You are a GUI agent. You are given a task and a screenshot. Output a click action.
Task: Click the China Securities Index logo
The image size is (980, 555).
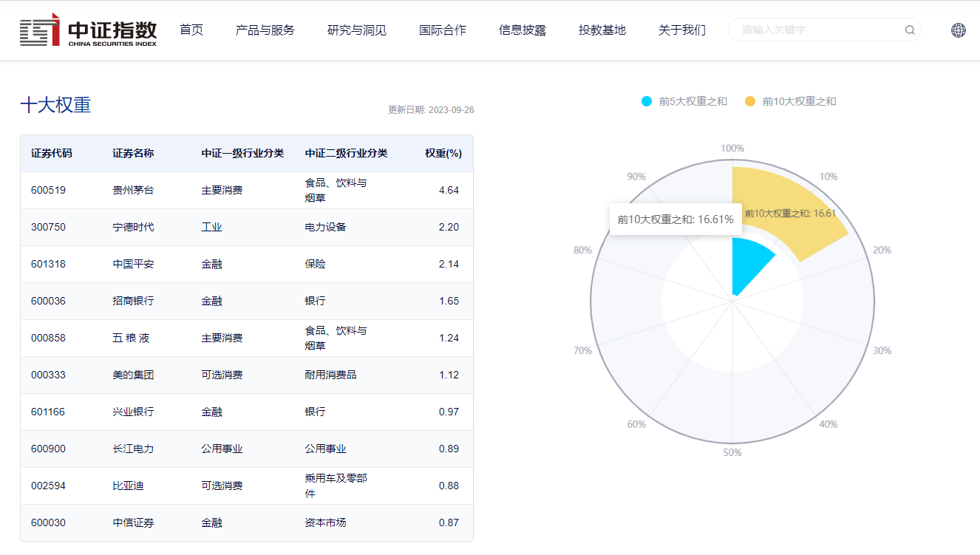click(x=89, y=30)
